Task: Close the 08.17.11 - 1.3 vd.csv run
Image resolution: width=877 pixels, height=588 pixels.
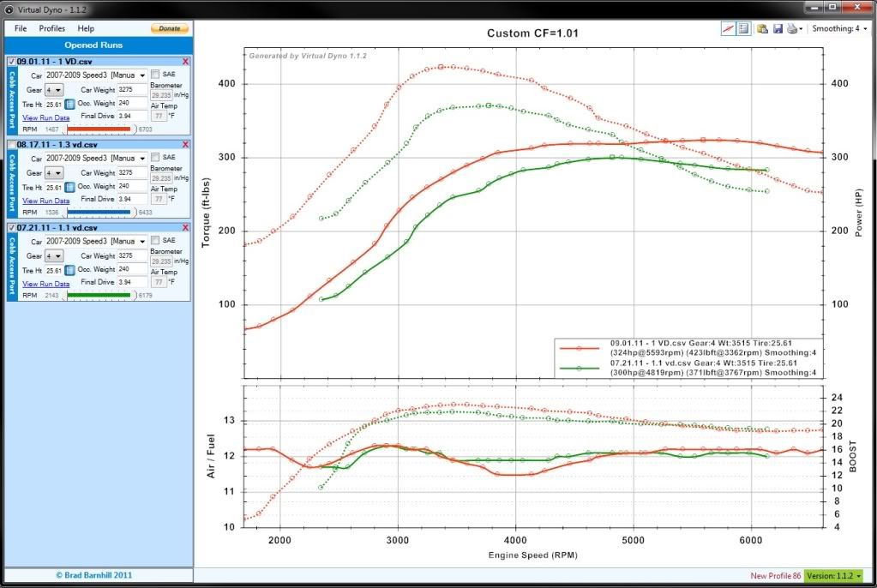Action: [185, 145]
